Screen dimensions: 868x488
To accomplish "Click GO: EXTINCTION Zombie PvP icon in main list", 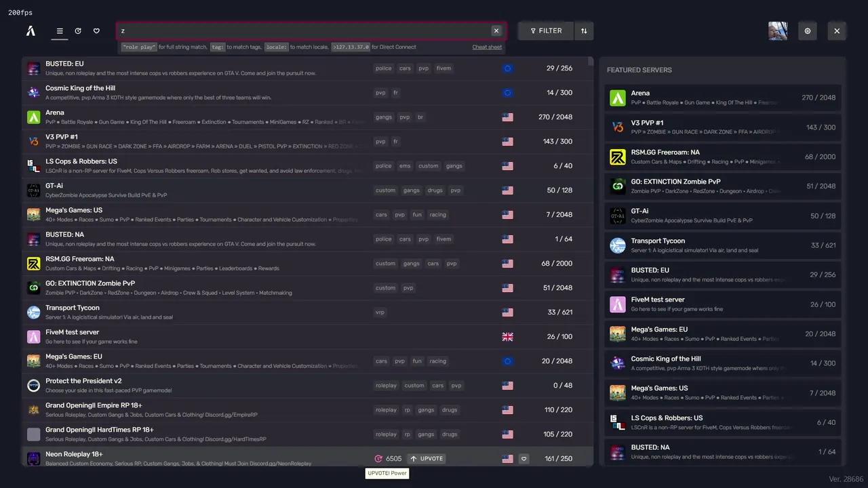I will [x=33, y=287].
